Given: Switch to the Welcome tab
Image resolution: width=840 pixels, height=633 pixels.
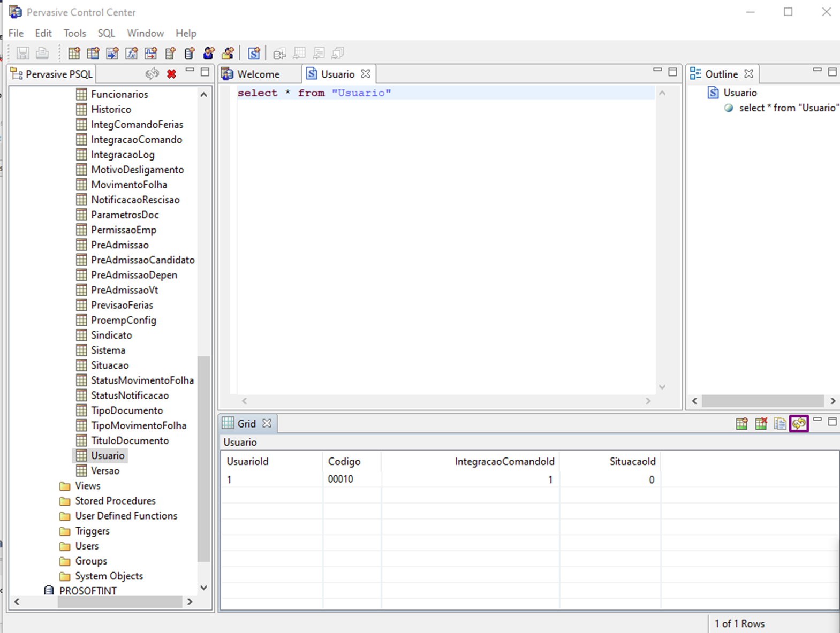Looking at the screenshot, I should point(258,74).
